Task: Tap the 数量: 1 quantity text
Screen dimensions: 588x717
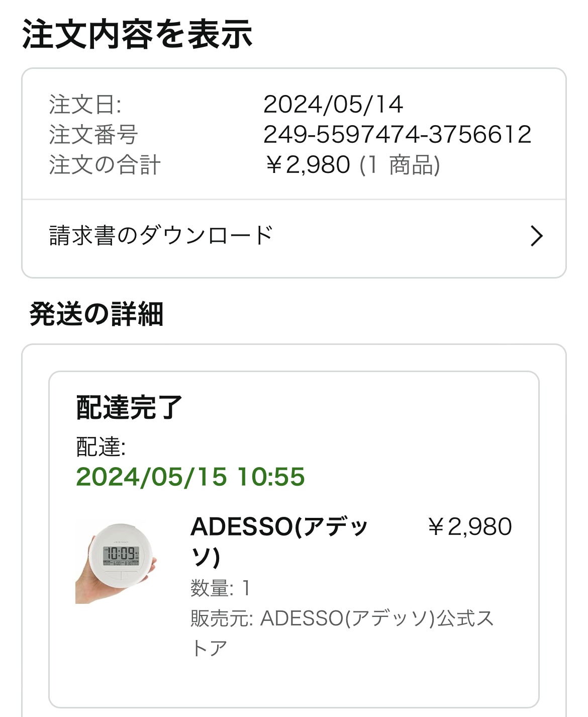Action: coord(220,588)
